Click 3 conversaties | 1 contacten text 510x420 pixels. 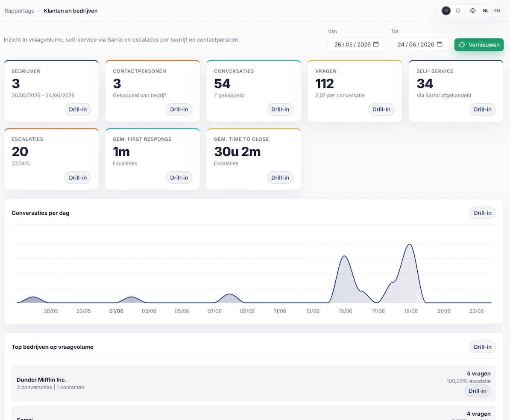50,388
